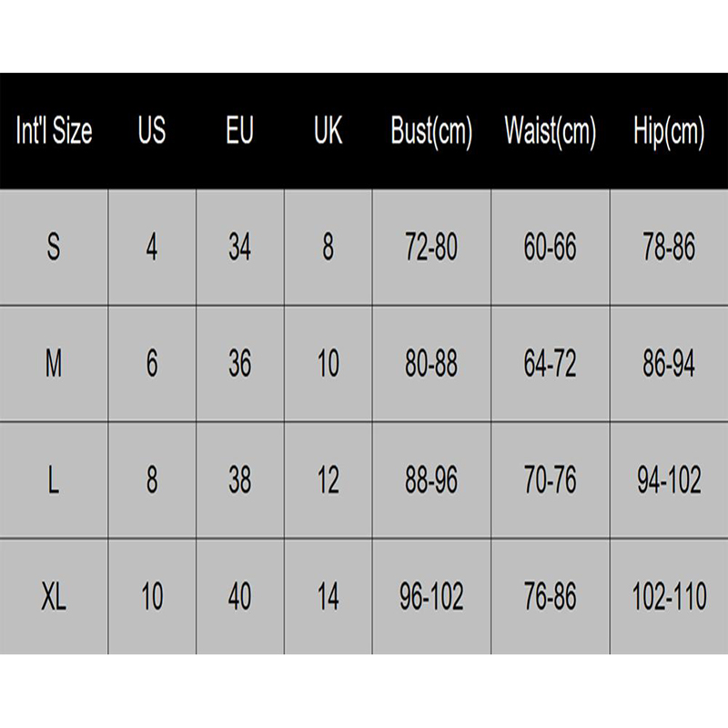This screenshot has height=728, width=728.
Task: Select the 60-66 waist measurement cell
Action: coord(550,248)
